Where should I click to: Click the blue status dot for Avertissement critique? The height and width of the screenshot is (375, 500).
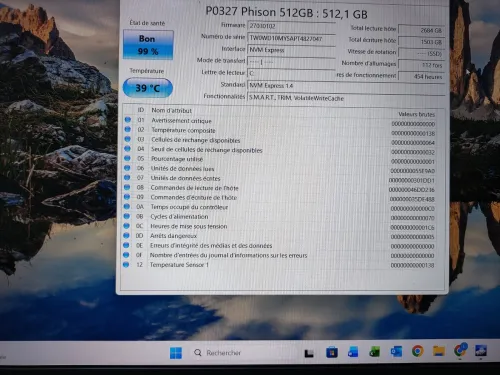[128, 119]
